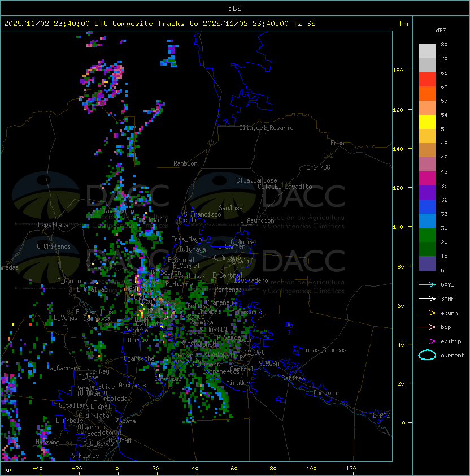Pick the light blue 30-35 dBZ swatch
470x476 pixels.
tap(427, 221)
